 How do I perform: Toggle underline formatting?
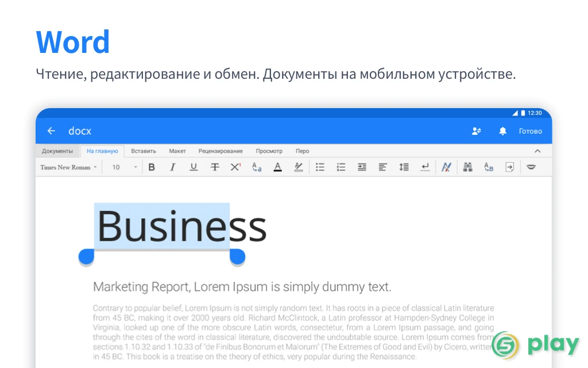click(194, 167)
